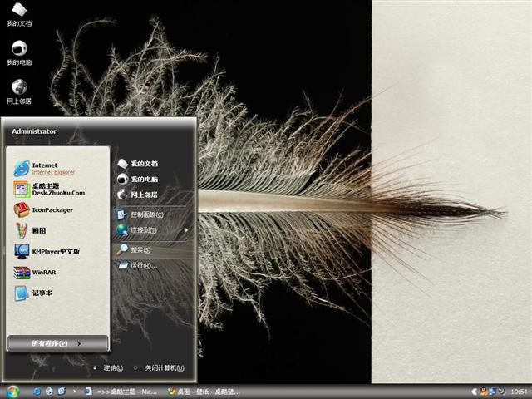The image size is (532, 399).
Task: Click the Administrator user name
Action: tap(34, 131)
